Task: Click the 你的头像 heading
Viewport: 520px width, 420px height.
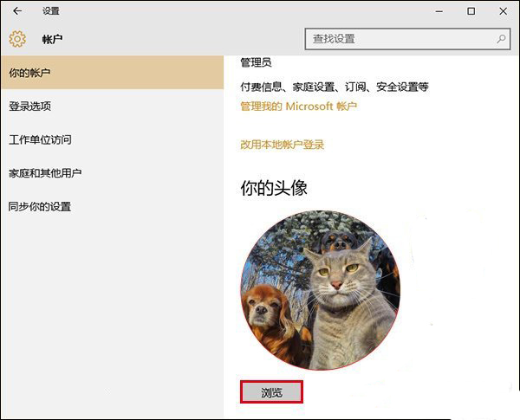Action: tap(274, 188)
